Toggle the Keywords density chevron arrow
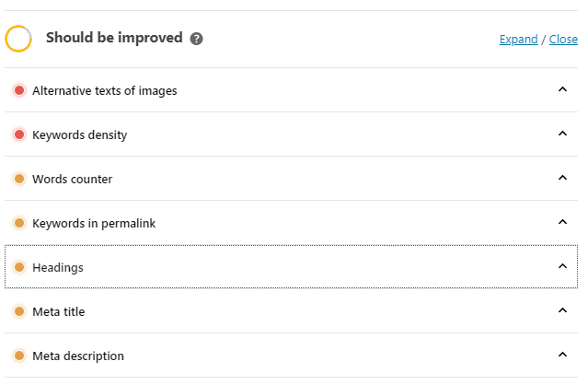 (x=562, y=134)
